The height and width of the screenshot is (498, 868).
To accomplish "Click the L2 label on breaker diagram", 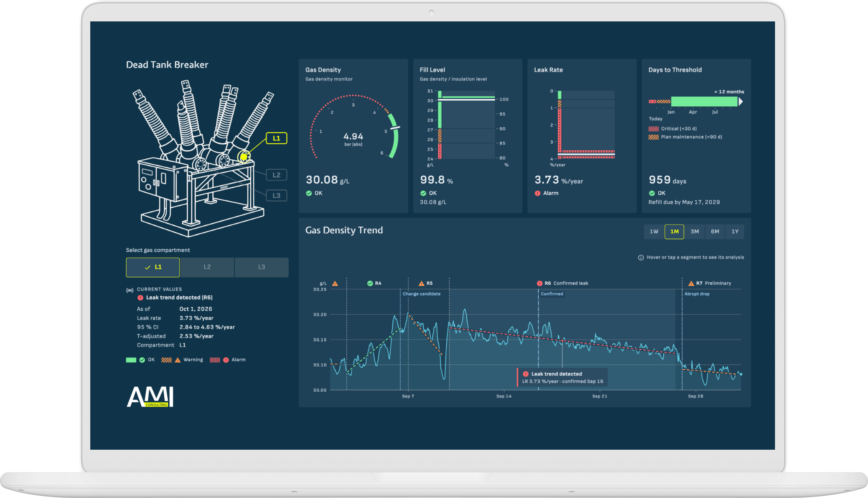I will point(277,175).
